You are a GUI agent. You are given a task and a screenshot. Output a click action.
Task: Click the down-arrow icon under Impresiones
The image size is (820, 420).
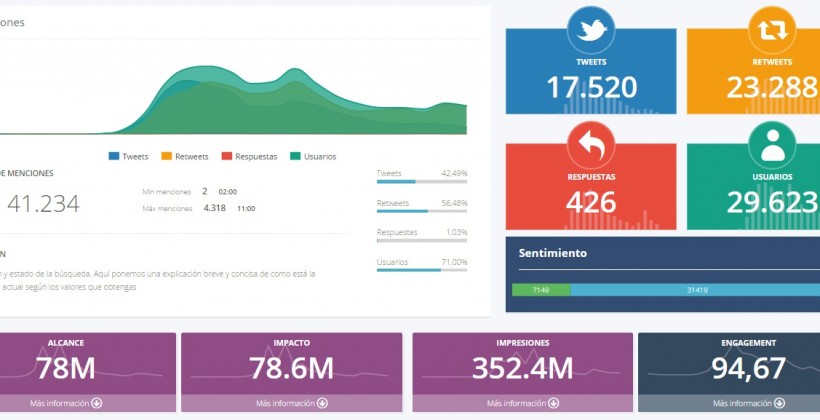[x=553, y=403]
